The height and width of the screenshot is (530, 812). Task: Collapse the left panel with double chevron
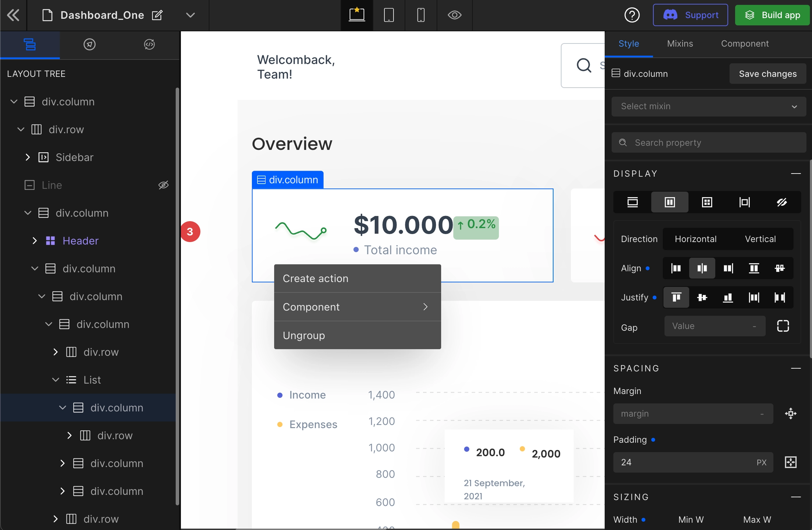(x=13, y=15)
